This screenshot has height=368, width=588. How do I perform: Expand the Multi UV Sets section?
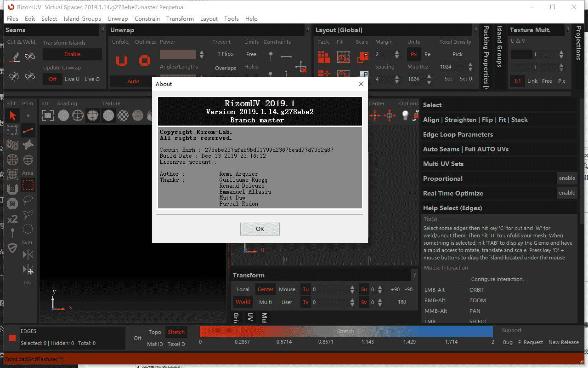coord(443,164)
